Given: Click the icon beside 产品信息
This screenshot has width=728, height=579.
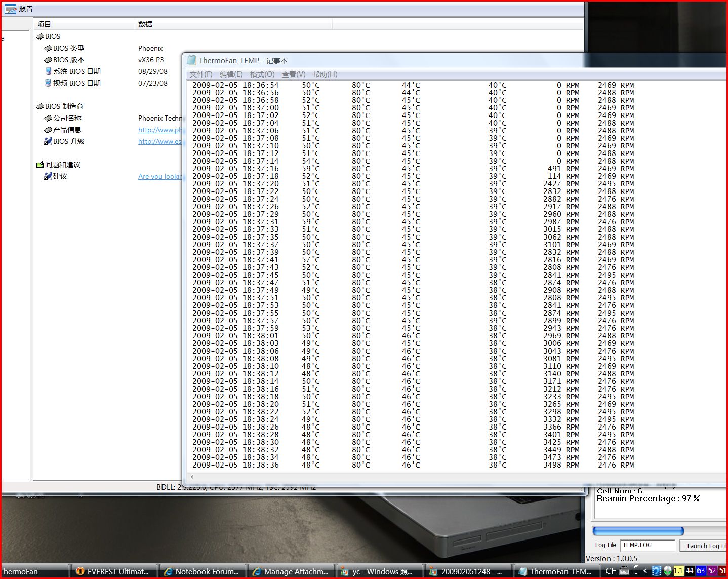Looking at the screenshot, I should click(x=48, y=130).
